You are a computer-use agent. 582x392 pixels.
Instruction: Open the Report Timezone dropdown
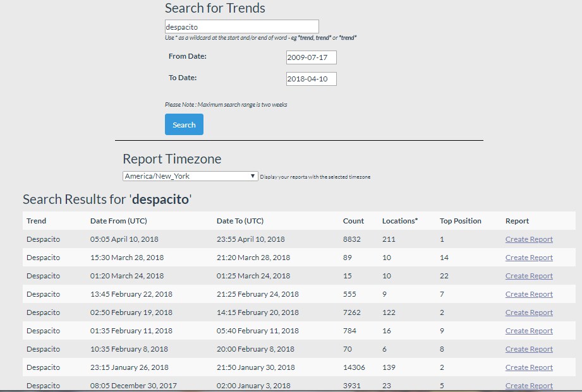[190, 176]
